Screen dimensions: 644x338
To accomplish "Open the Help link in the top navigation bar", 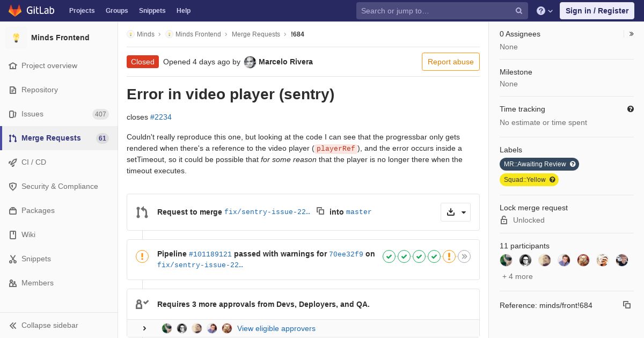I will 184,11.
